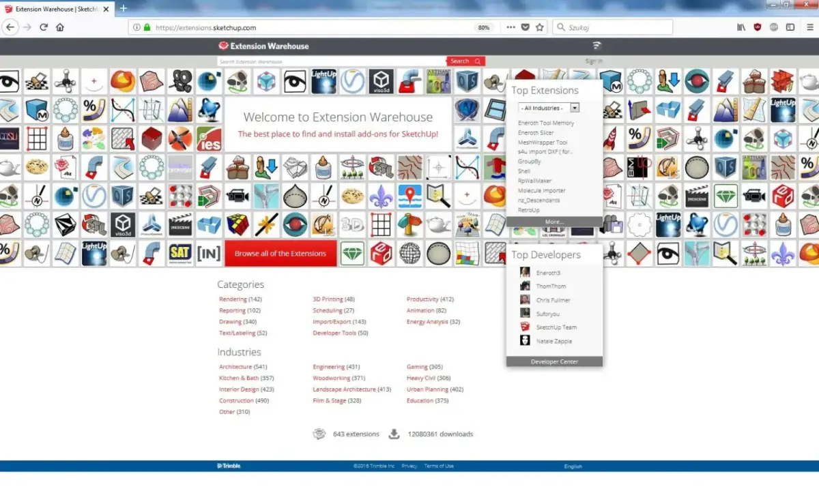Click the wireframe sphere extension icon
The width and height of the screenshot is (819, 504).
tap(409, 253)
